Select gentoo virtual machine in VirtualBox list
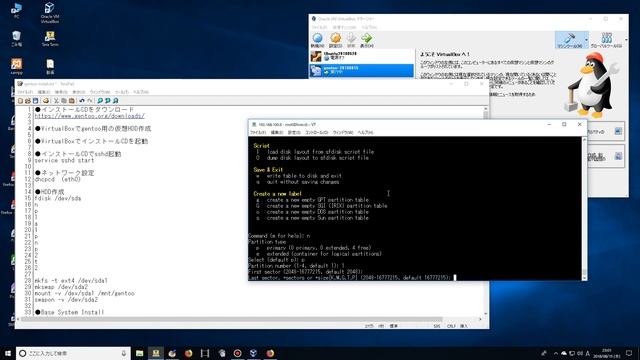Viewport: 640px width, 360px height. click(362, 70)
